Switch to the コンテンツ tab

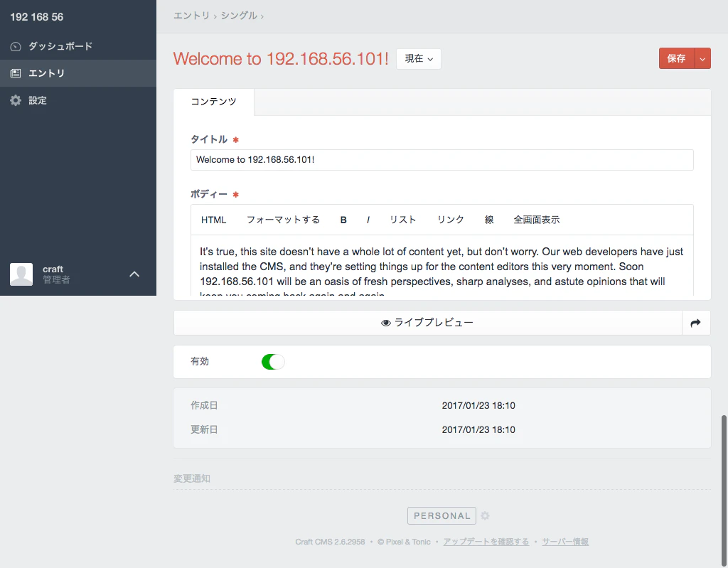coord(213,102)
